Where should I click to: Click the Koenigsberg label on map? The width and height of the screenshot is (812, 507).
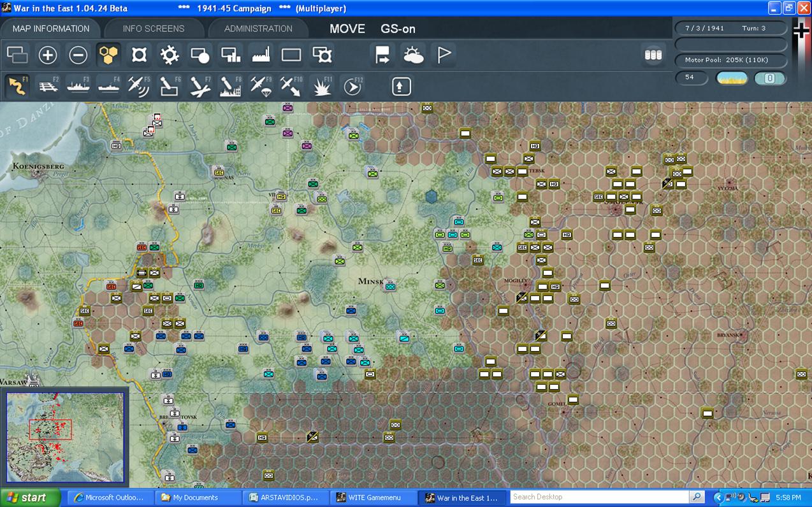pos(39,166)
